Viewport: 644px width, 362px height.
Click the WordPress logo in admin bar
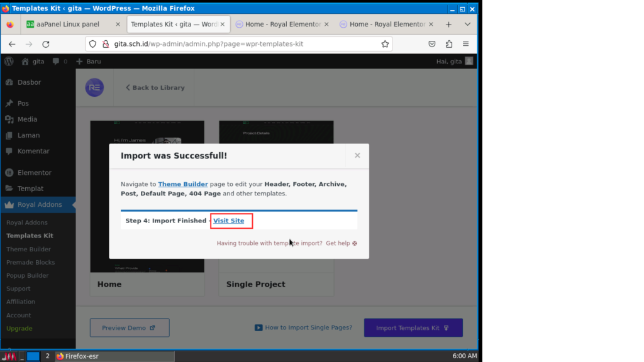click(9, 62)
